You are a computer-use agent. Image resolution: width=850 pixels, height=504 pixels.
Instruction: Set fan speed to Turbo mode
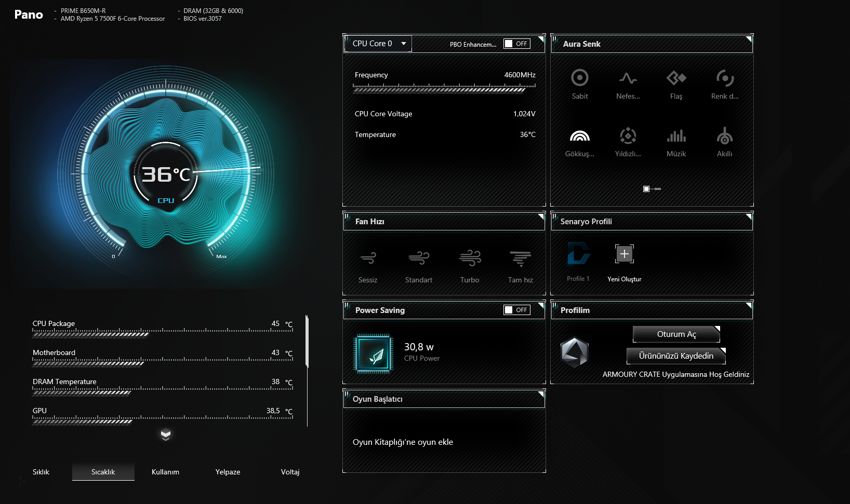coord(470,257)
